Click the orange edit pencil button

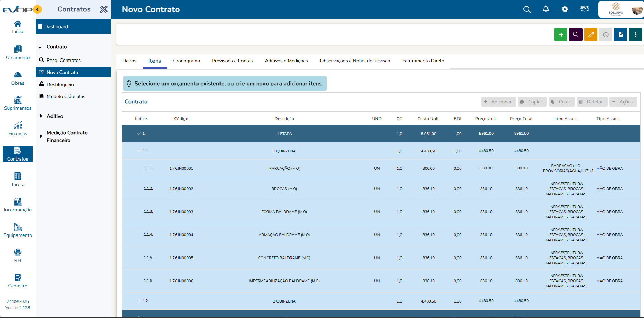[591, 35]
